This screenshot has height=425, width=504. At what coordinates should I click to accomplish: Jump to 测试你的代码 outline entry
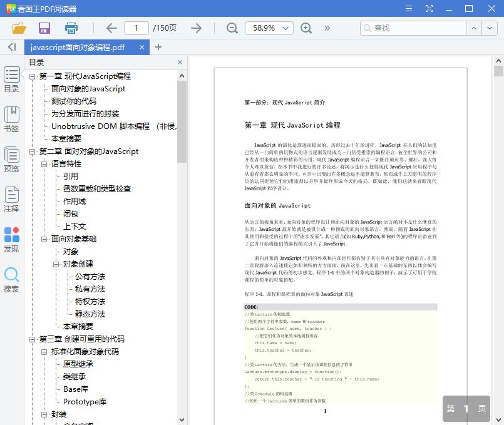(74, 101)
